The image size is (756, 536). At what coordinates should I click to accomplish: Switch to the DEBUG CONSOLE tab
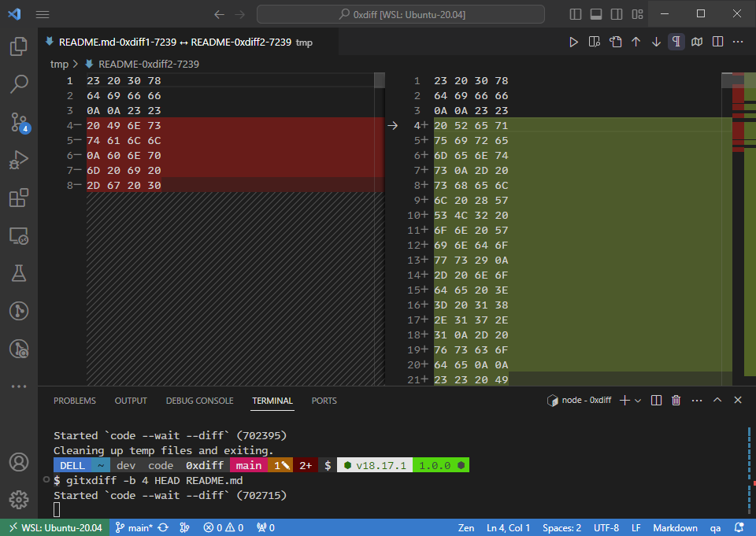pos(199,401)
